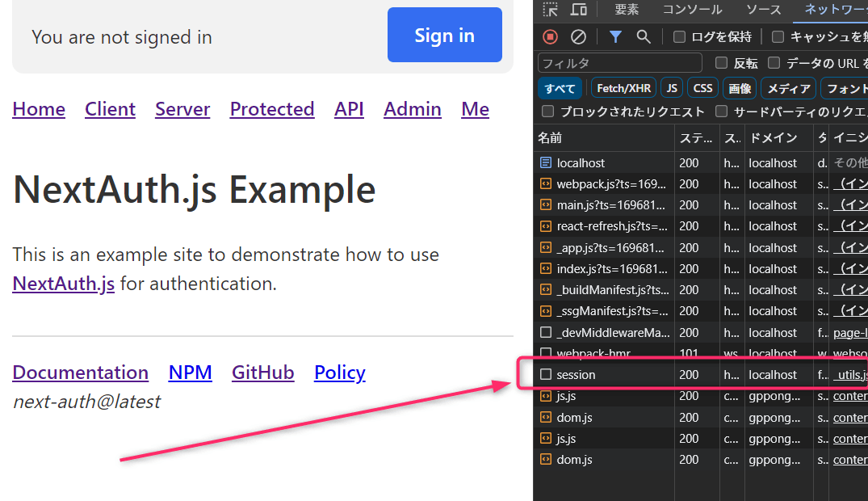Click the main.js script icon
The height and width of the screenshot is (501, 868).
click(x=546, y=204)
